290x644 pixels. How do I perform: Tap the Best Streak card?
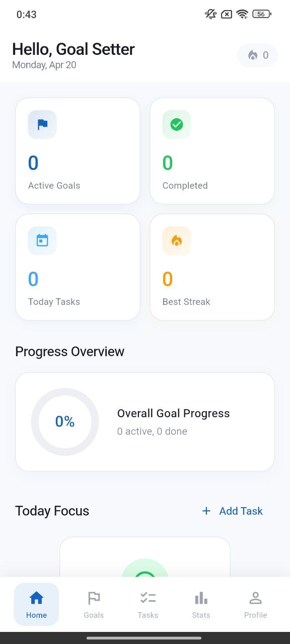click(212, 267)
